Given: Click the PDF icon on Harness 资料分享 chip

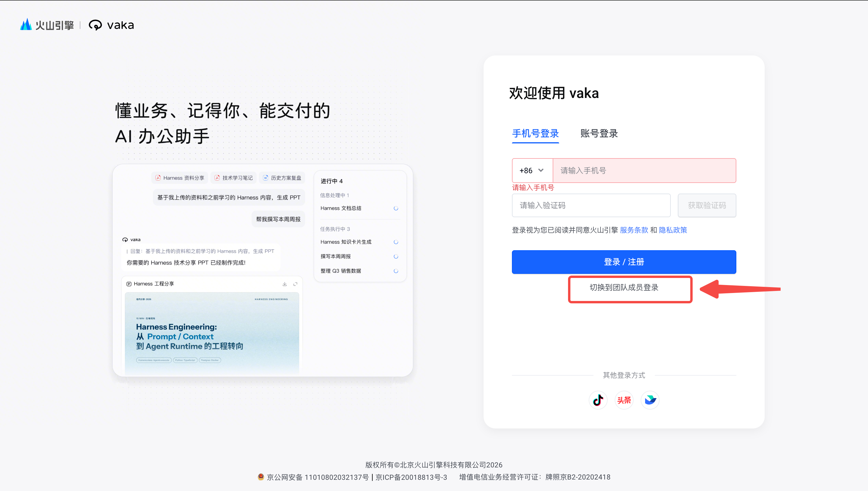Looking at the screenshot, I should [158, 178].
